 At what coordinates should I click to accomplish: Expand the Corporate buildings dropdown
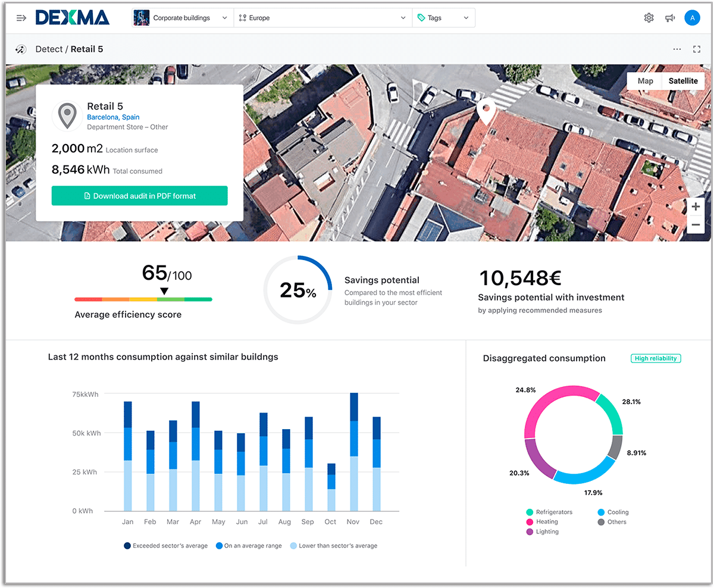[x=182, y=18]
